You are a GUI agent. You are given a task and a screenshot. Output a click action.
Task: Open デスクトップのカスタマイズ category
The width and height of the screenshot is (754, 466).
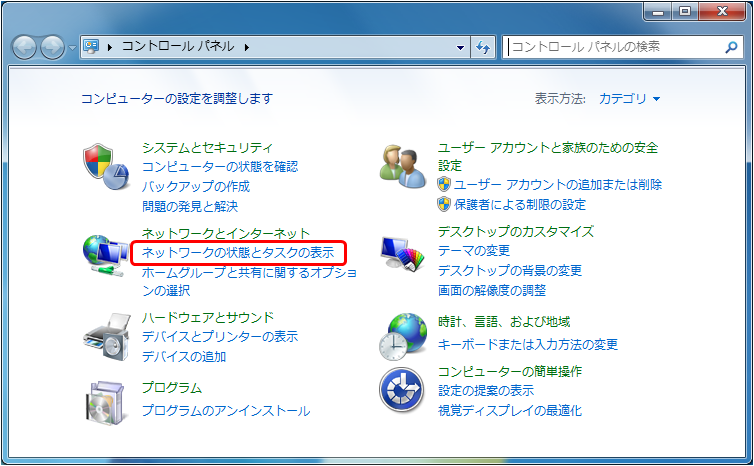[515, 231]
